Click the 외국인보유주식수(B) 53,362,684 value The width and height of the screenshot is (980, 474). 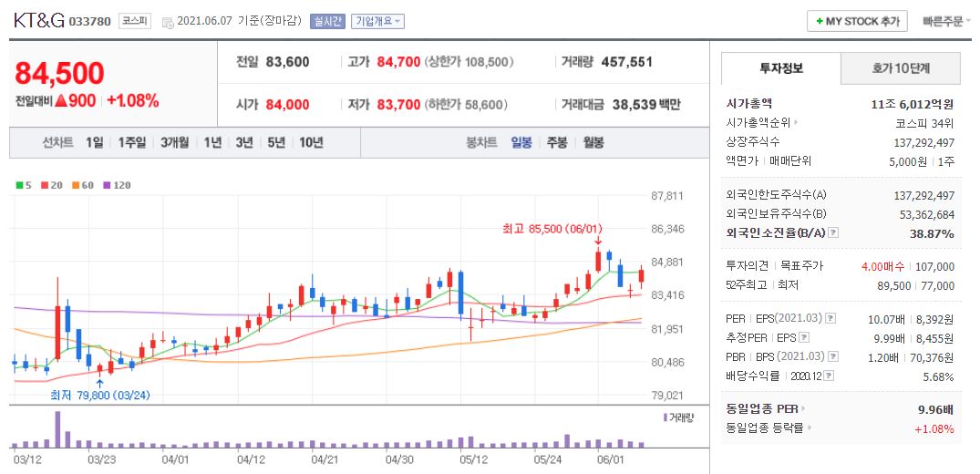pyautogui.click(x=927, y=214)
